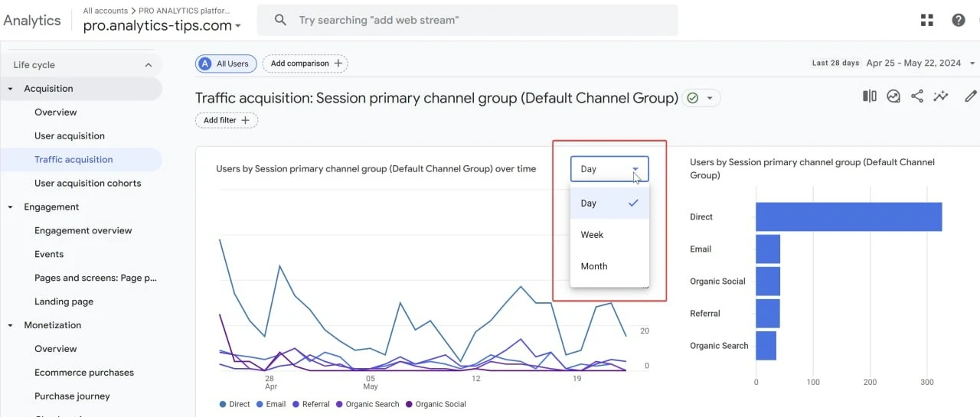980x417 pixels.
Task: Open the Edit comparisons icon
Action: (x=870, y=96)
